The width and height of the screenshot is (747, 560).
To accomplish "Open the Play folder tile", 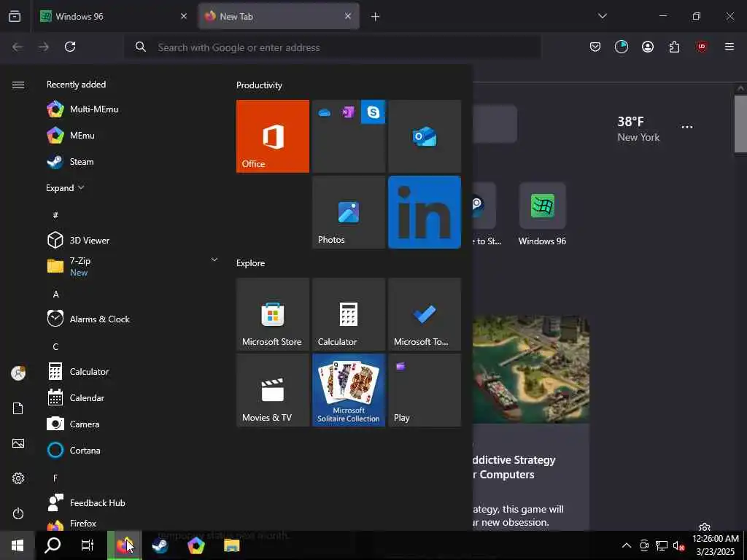I will [x=425, y=390].
